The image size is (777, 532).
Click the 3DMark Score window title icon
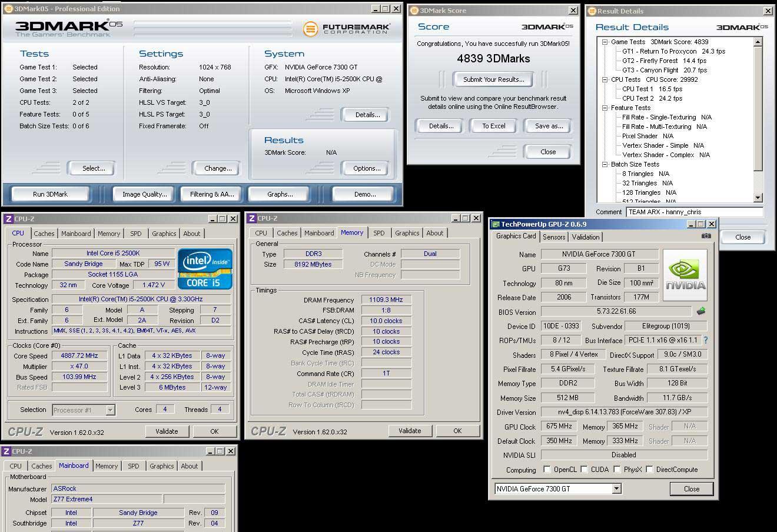click(x=414, y=11)
